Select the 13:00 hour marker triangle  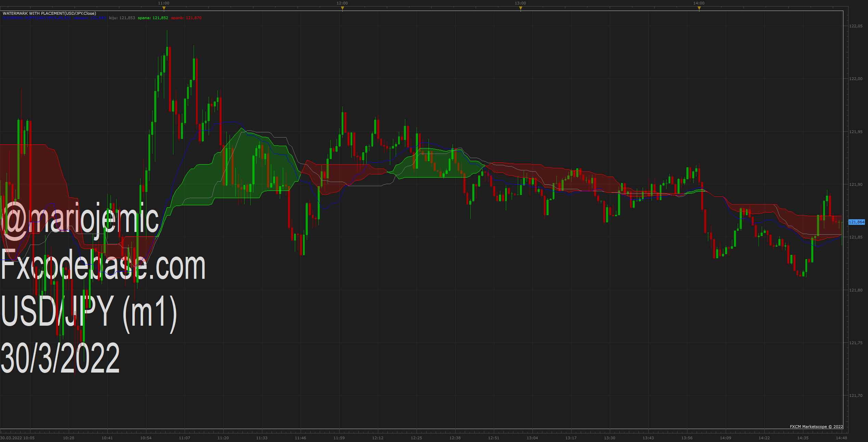[x=521, y=8]
